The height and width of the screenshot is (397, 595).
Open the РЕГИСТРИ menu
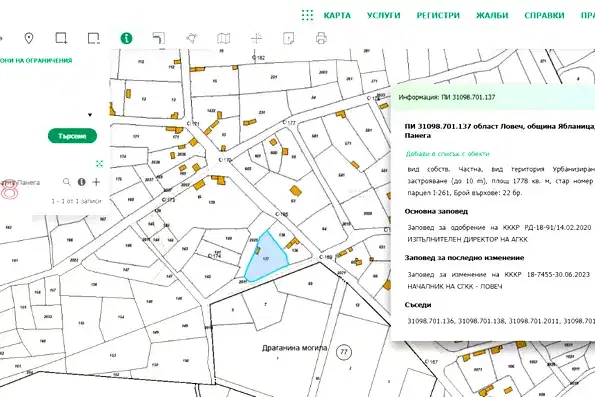pyautogui.click(x=438, y=16)
